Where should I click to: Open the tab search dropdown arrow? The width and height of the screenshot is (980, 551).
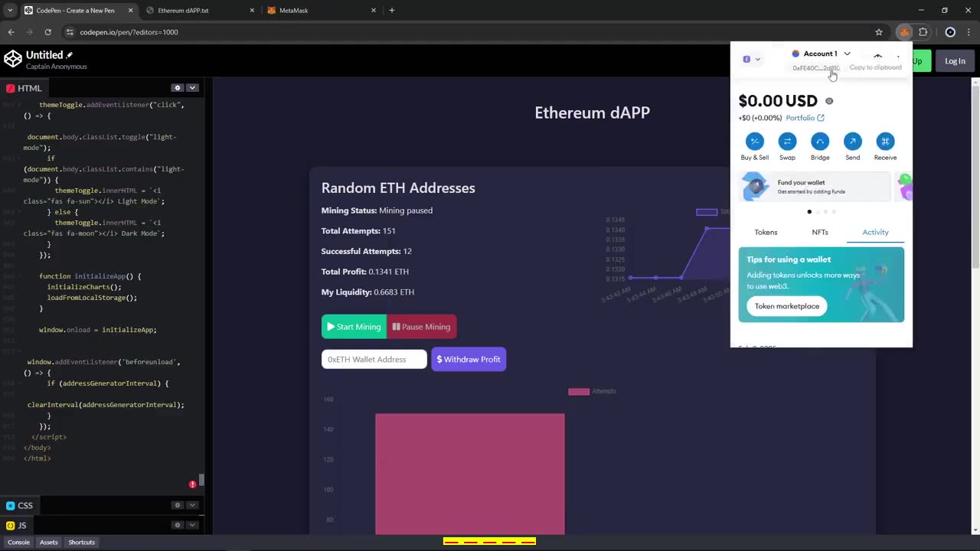pyautogui.click(x=9, y=11)
